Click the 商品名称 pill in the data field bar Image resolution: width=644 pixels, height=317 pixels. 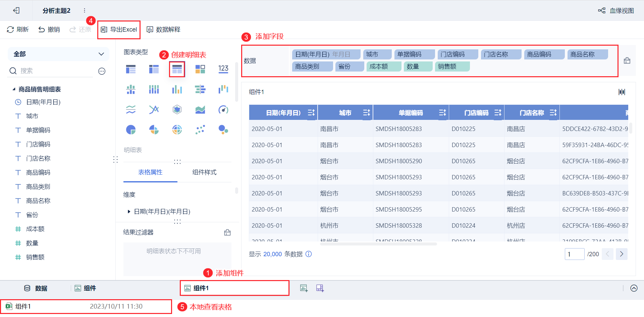(588, 54)
